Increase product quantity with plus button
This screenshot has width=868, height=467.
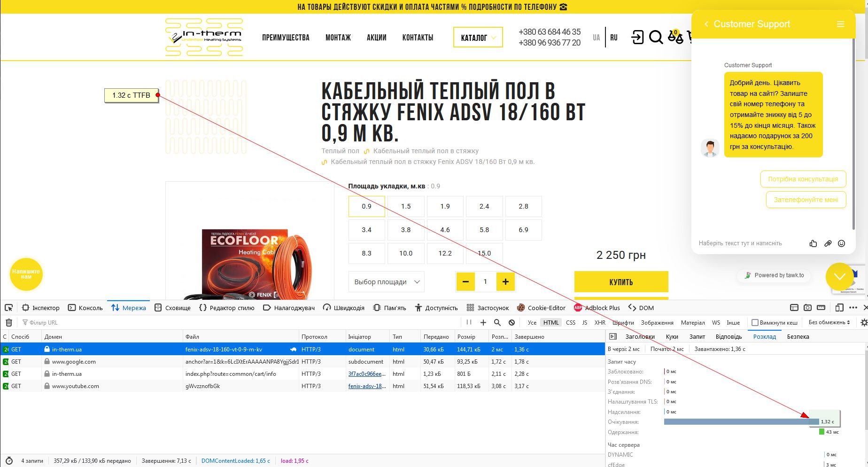point(505,282)
